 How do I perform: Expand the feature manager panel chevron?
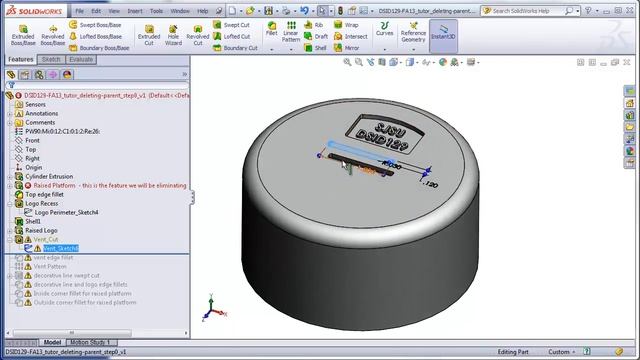point(184,74)
